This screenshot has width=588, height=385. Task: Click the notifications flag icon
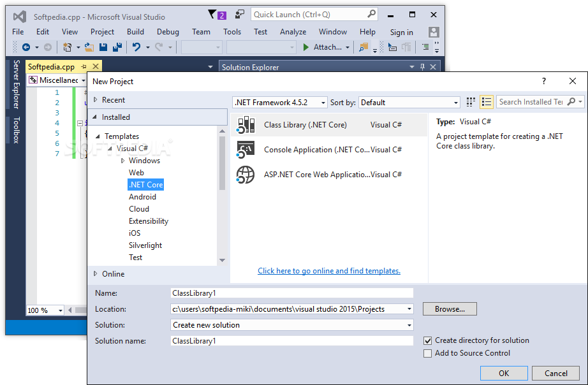(x=212, y=15)
